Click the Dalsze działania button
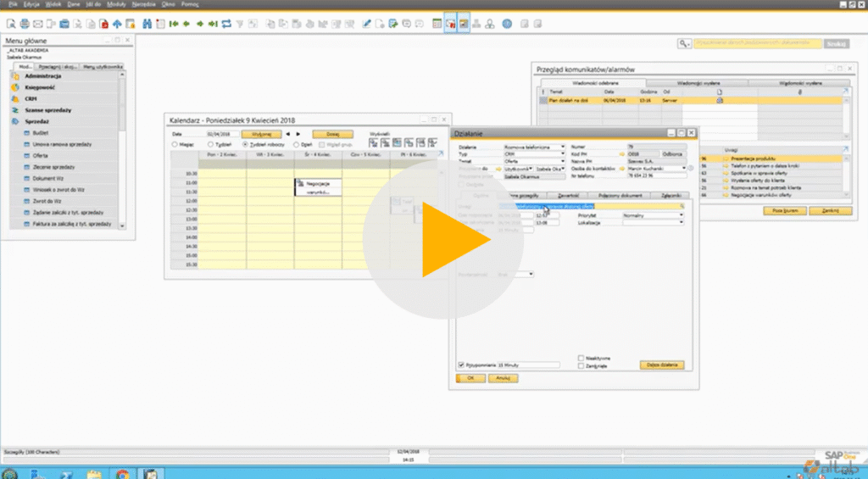868x479 pixels. click(662, 365)
